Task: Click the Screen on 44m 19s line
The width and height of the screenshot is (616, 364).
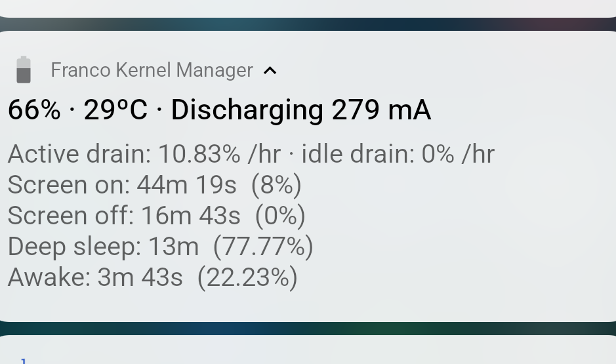Action: tap(122, 185)
